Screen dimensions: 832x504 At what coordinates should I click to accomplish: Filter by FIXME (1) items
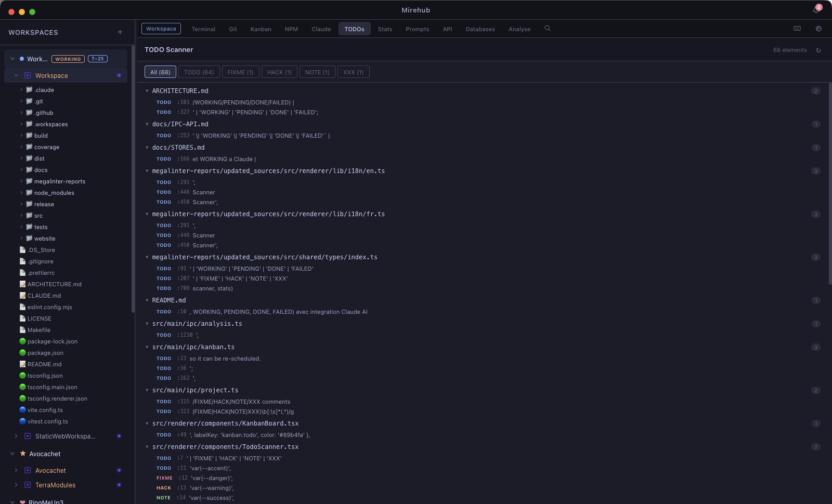pyautogui.click(x=240, y=72)
